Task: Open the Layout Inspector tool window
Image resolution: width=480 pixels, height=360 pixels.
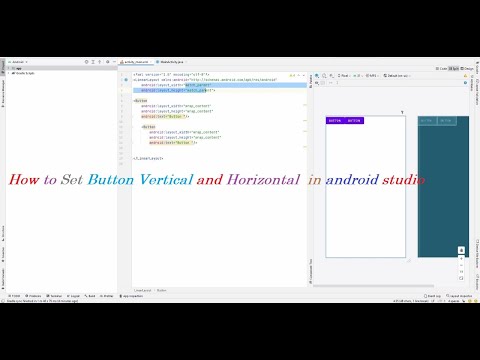Action: [459, 296]
